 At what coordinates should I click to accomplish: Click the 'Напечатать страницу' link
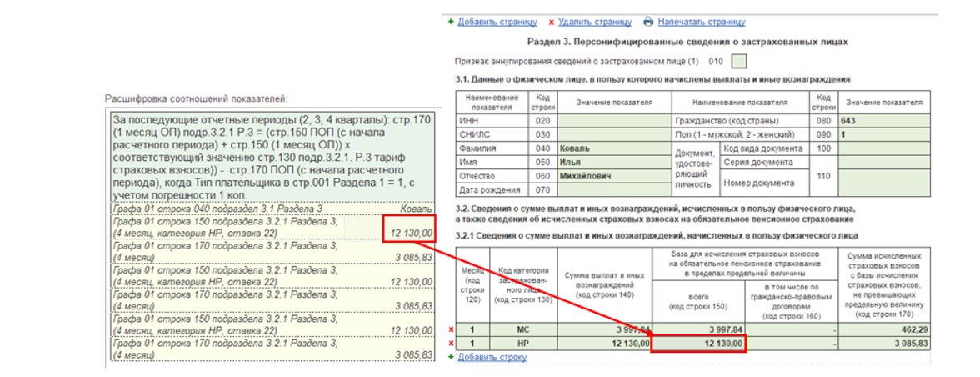point(702,22)
